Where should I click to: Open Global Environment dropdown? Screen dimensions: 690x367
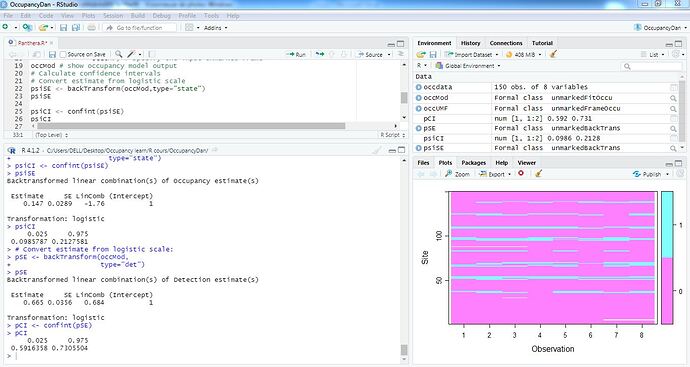pyautogui.click(x=468, y=66)
